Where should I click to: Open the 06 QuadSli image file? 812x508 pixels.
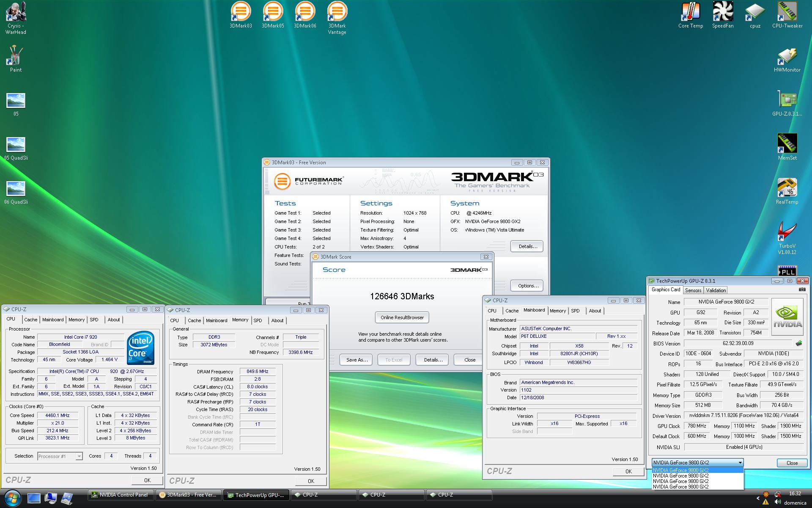click(x=16, y=192)
